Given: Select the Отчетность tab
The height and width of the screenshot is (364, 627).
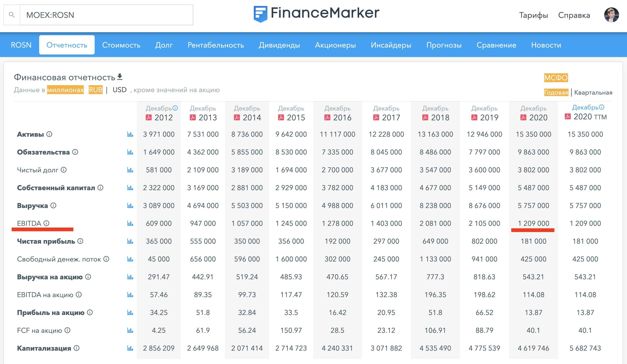Looking at the screenshot, I should (67, 45).
